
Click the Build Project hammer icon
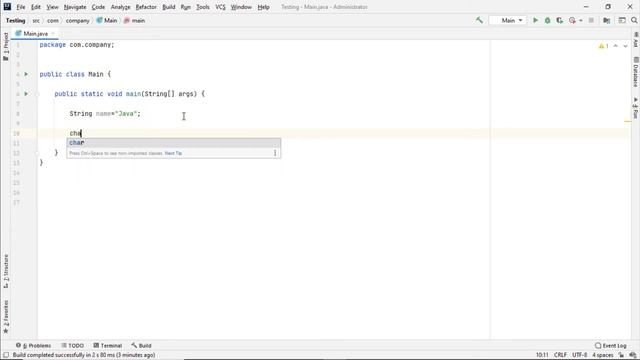[x=479, y=20]
